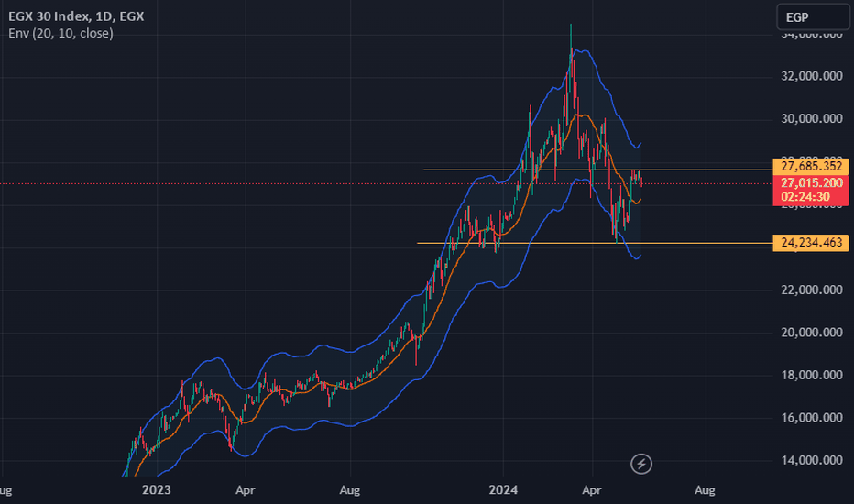Select the EGX 30 Index chart title
Image resolution: width=854 pixels, height=504 pixels.
(x=76, y=16)
